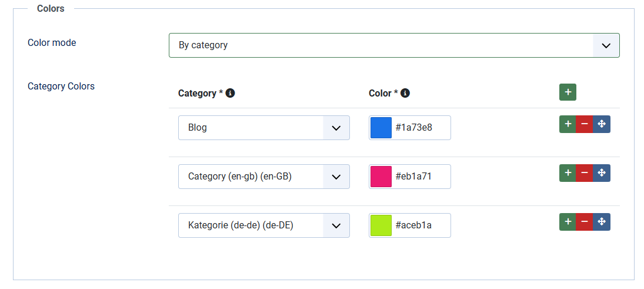644x289 pixels.
Task: Remove the Blog category row
Action: point(585,124)
